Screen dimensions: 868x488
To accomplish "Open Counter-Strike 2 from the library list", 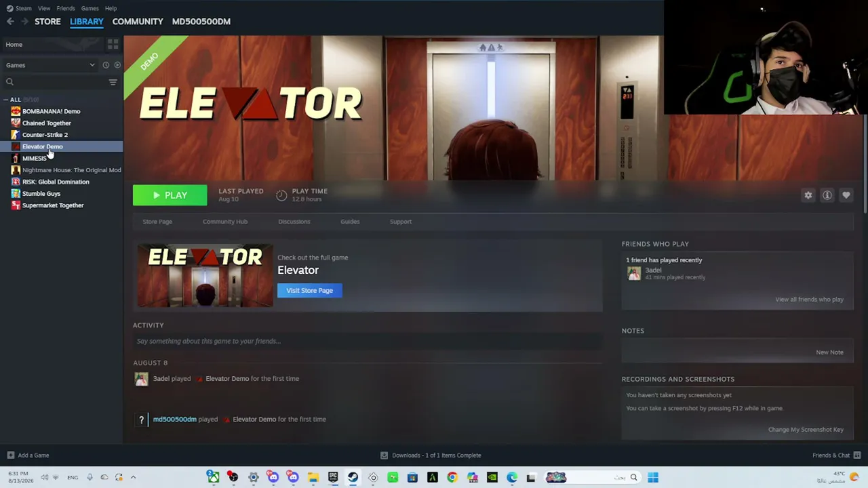I will (45, 135).
